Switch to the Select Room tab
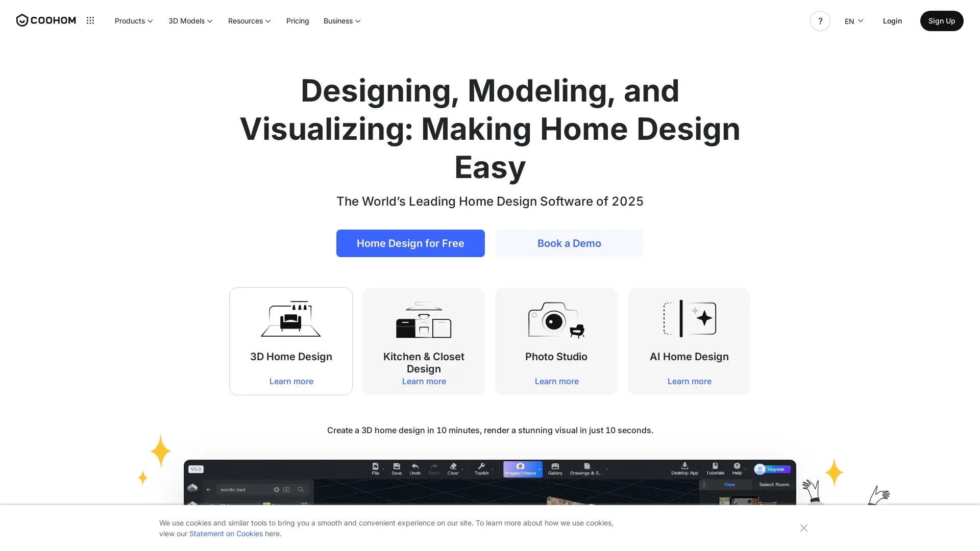The image size is (980, 551). coord(774,485)
